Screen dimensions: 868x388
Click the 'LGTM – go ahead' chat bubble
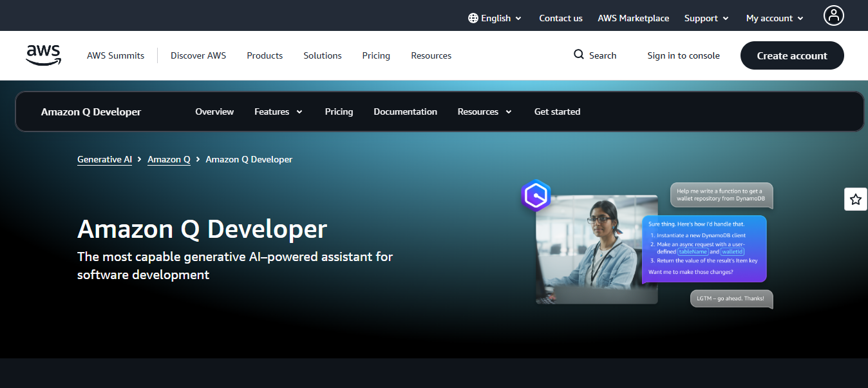(731, 298)
